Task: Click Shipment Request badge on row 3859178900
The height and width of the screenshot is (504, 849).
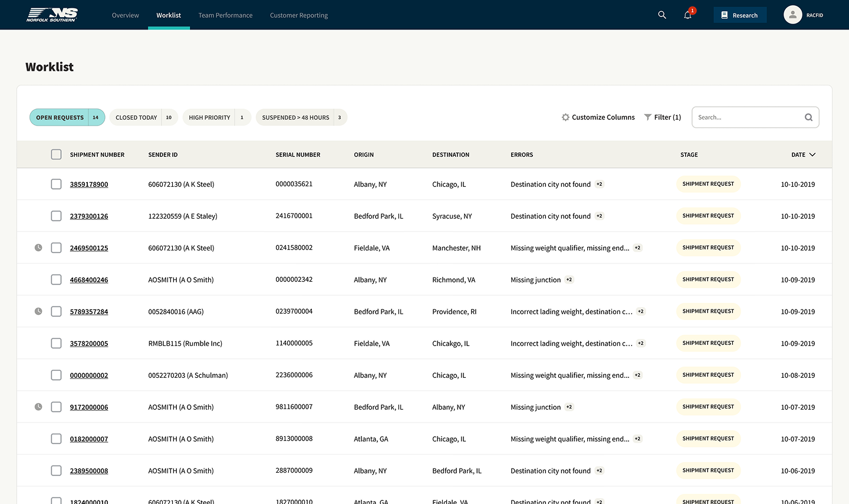Action: click(708, 184)
